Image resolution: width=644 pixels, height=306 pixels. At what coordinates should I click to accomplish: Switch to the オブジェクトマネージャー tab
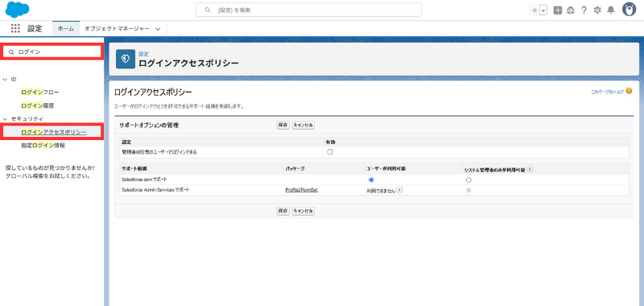(117, 28)
